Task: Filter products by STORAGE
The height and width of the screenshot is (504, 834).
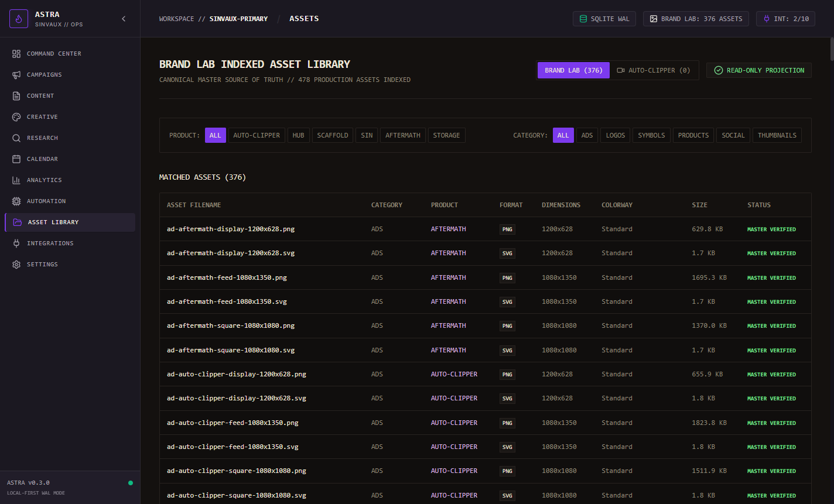Action: tap(446, 135)
